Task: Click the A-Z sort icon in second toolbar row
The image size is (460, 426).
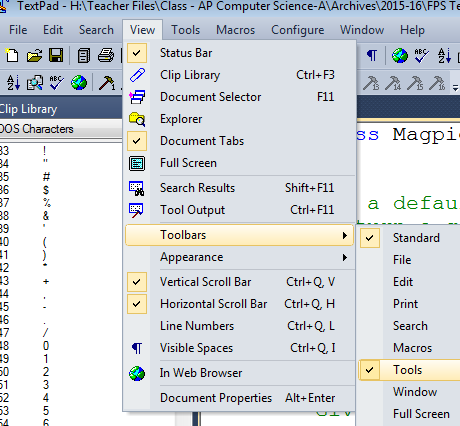Action: [x=13, y=82]
